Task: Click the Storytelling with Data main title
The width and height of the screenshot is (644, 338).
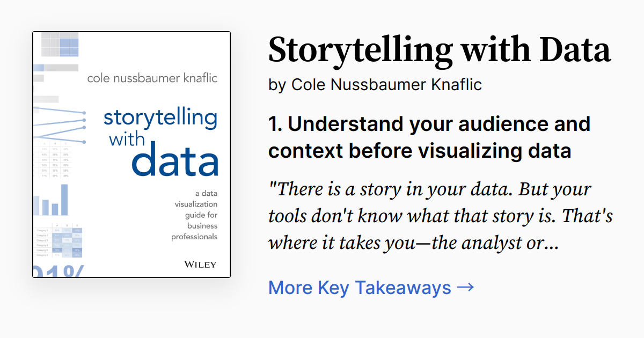Action: click(x=439, y=50)
